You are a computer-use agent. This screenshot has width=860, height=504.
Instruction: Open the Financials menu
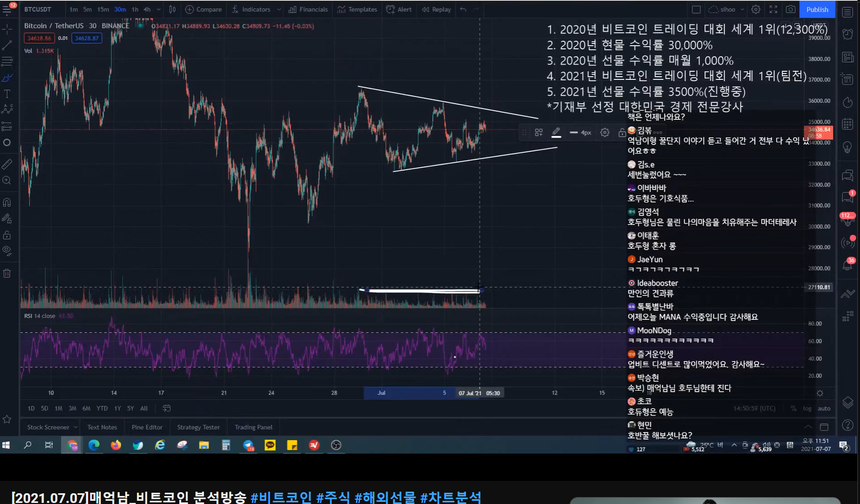pos(308,9)
